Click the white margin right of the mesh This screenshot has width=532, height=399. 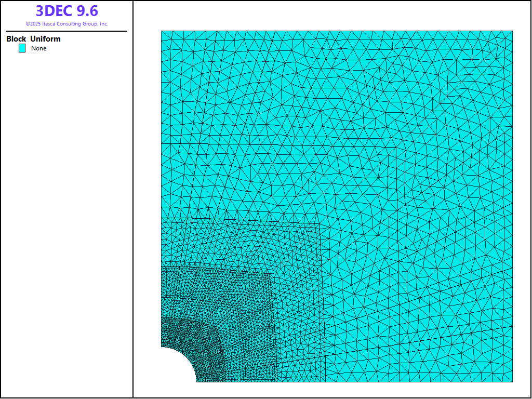click(x=521, y=208)
